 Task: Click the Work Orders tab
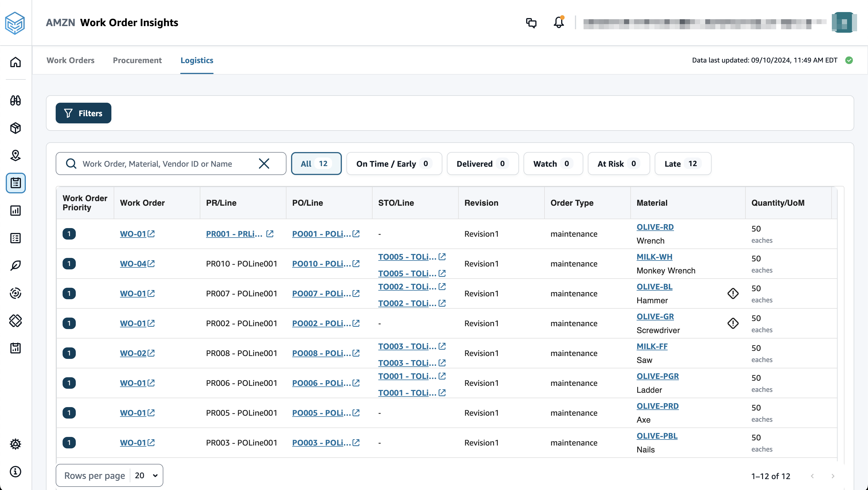click(70, 60)
